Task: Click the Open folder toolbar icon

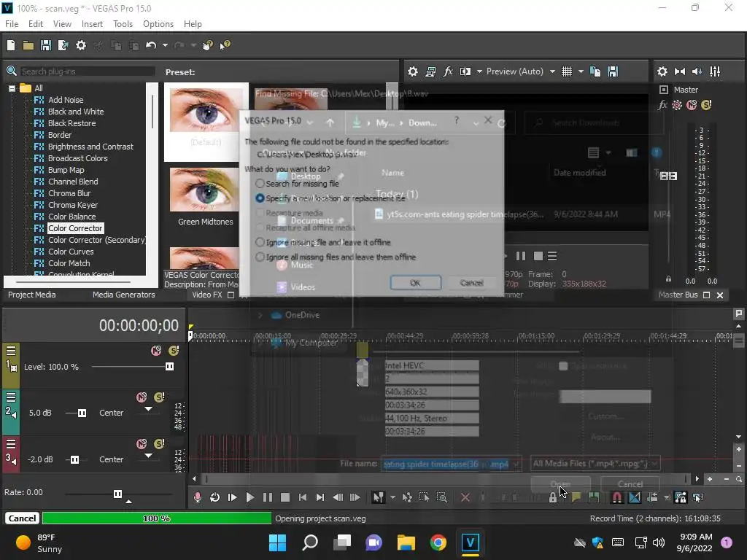Action: [28, 45]
